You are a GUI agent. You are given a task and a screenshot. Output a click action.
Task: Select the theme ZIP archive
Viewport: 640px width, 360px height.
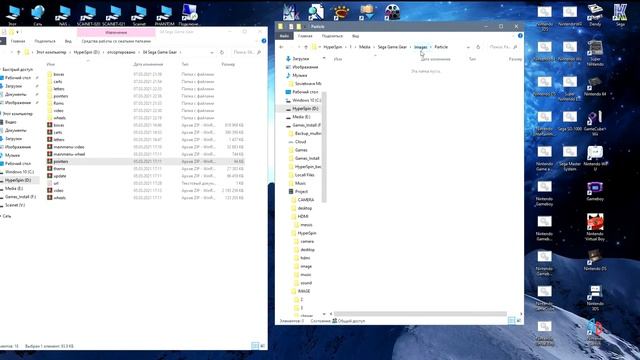click(x=145, y=169)
